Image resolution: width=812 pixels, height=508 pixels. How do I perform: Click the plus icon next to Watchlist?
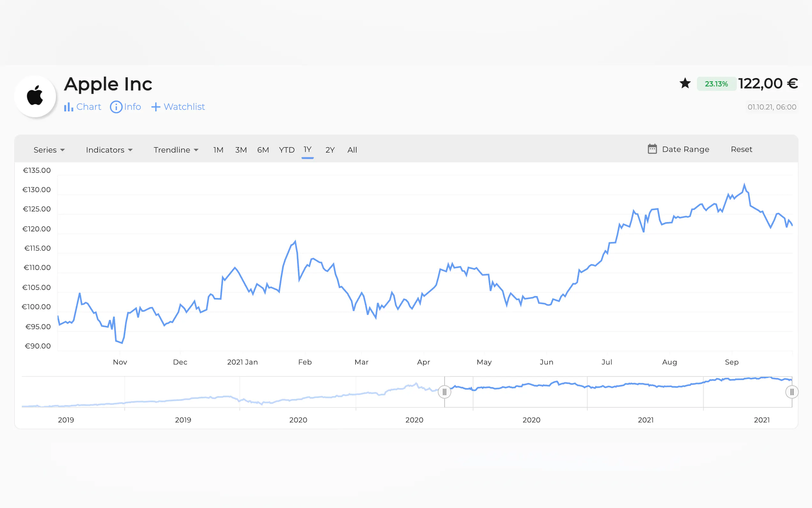click(x=155, y=107)
